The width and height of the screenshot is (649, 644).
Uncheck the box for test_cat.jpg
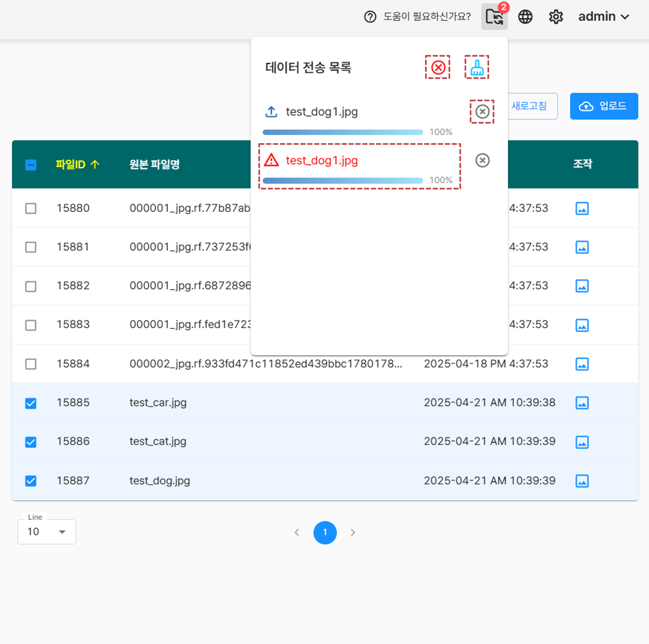tap(30, 442)
